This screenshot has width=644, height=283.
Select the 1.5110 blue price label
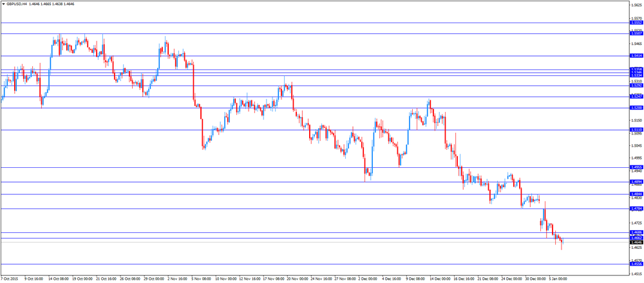636,130
